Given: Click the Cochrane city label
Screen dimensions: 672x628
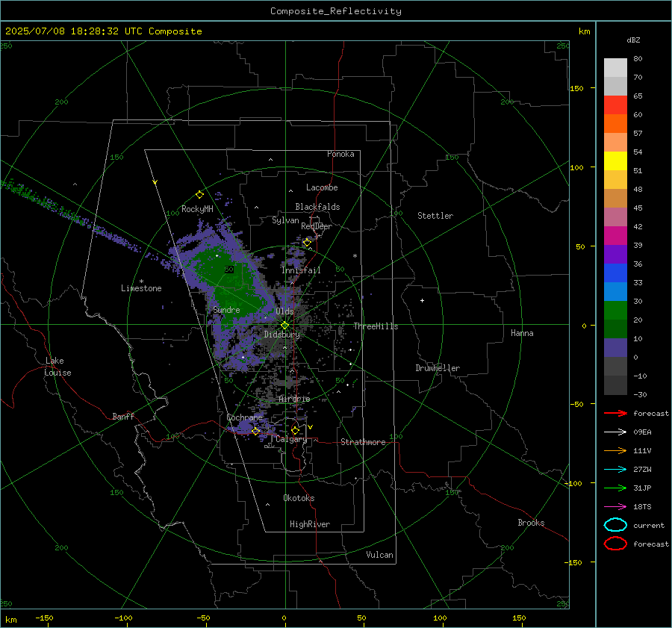Looking at the screenshot, I should [x=244, y=417].
